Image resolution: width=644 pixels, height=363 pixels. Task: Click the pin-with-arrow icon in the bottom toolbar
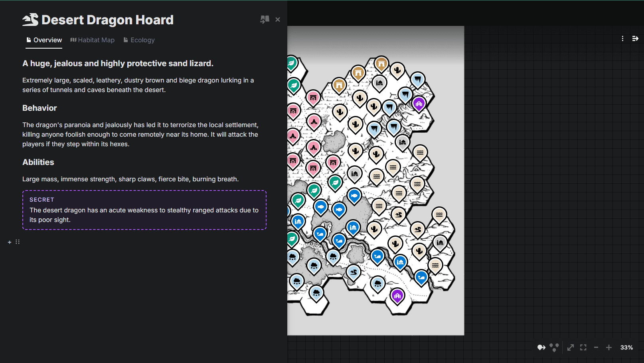coord(541,347)
